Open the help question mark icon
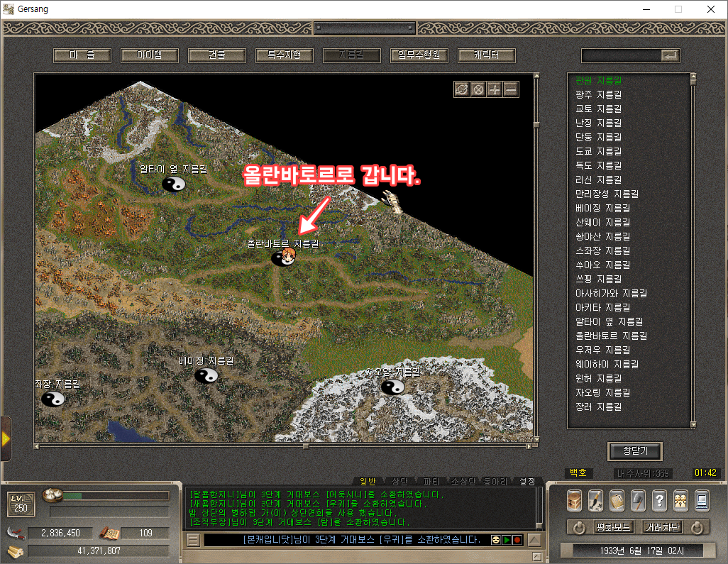The image size is (728, 564). point(659,501)
